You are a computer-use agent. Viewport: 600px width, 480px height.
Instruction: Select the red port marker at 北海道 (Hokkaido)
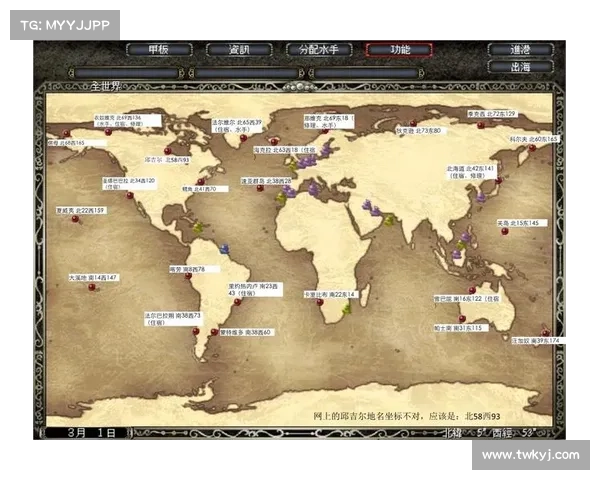pos(497,181)
